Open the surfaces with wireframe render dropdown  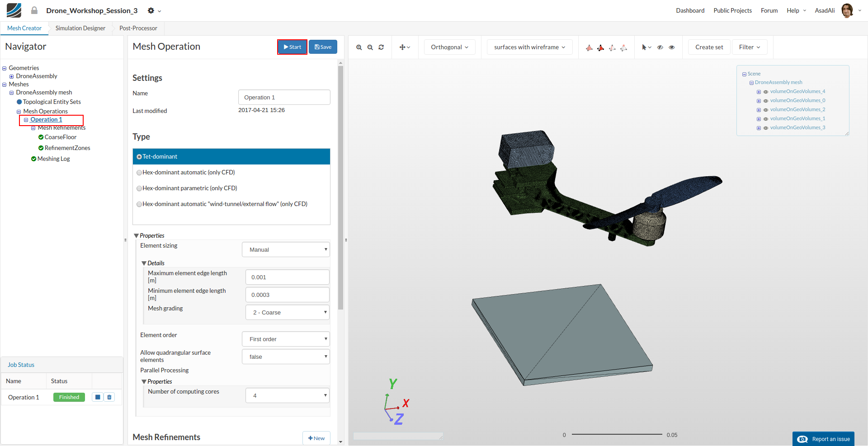(529, 47)
